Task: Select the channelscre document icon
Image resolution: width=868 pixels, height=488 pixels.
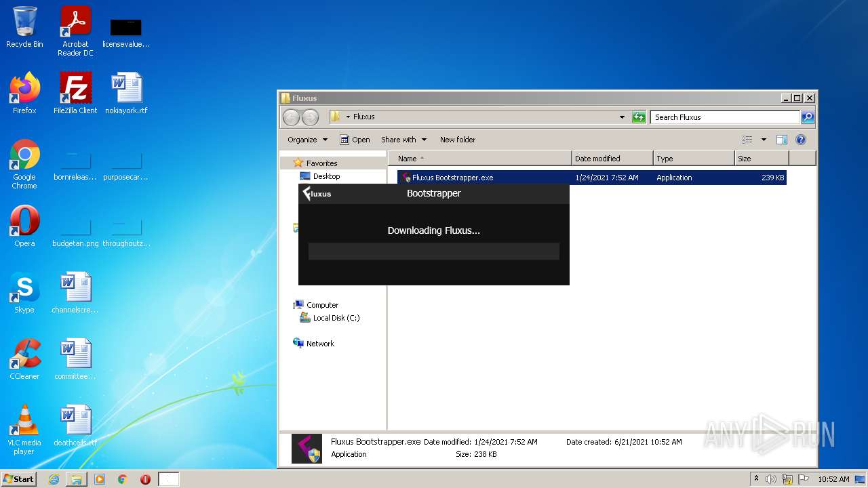Action: [75, 293]
